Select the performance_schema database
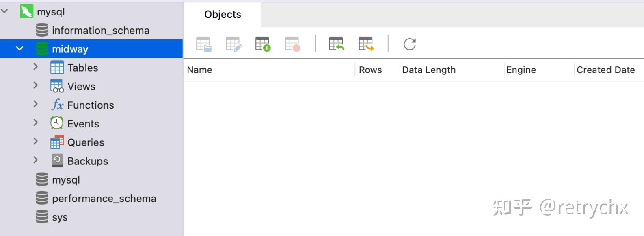 click(x=104, y=199)
